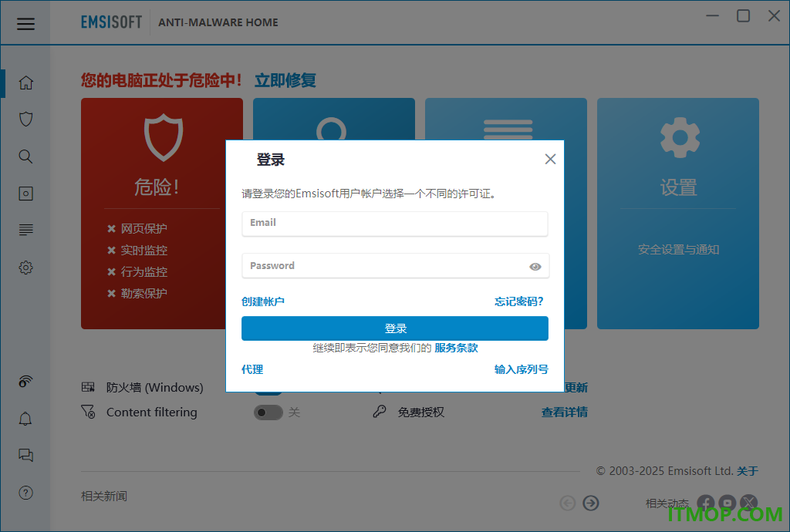Open the YouTube social icon

coord(728,503)
